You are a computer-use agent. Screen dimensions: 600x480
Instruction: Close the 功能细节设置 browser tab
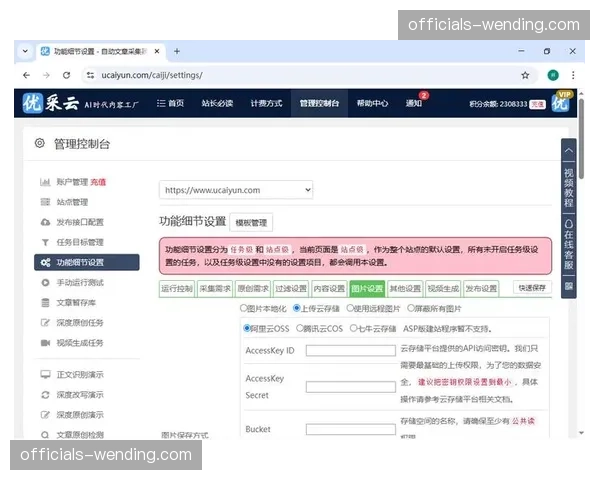pyautogui.click(x=157, y=51)
